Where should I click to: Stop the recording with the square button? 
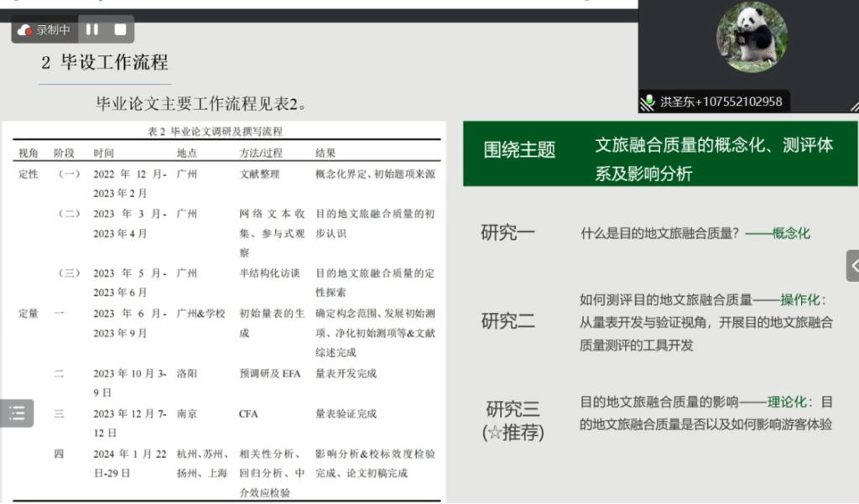click(120, 29)
